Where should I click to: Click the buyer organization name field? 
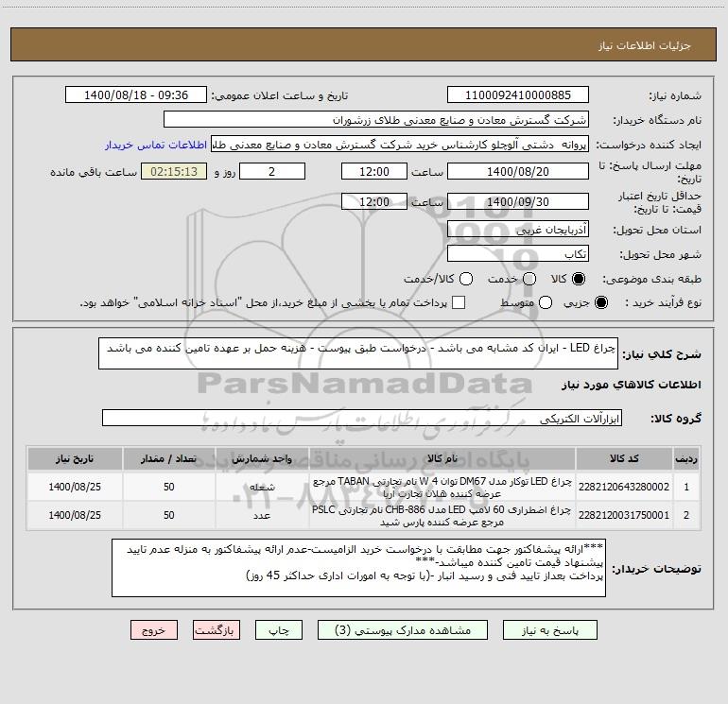click(x=376, y=120)
